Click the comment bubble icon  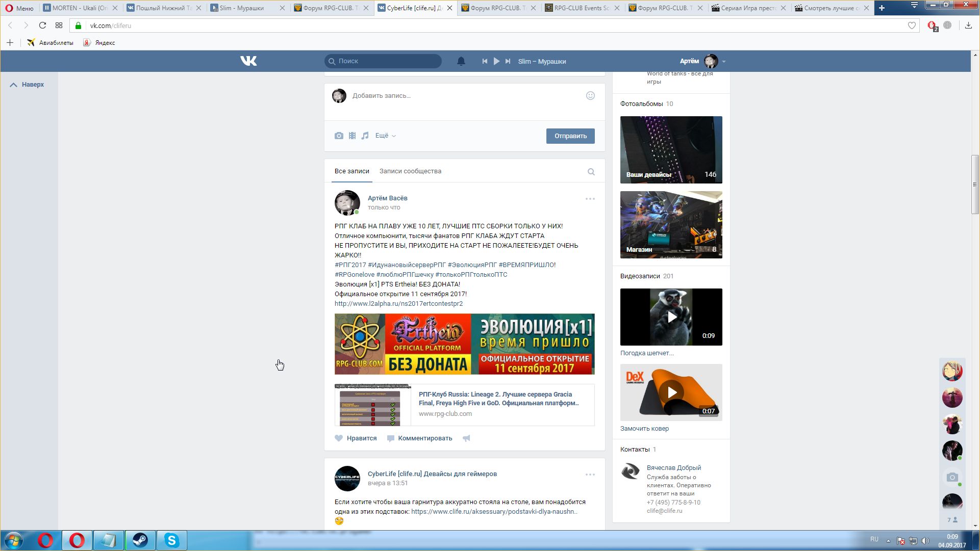click(391, 438)
